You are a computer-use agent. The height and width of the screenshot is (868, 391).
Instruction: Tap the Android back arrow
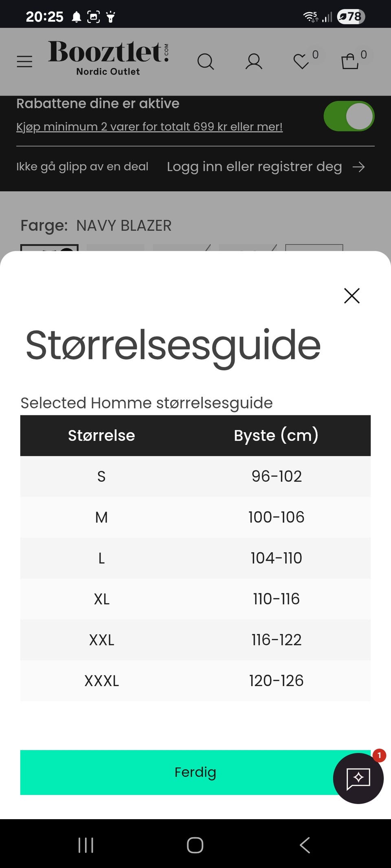click(305, 845)
